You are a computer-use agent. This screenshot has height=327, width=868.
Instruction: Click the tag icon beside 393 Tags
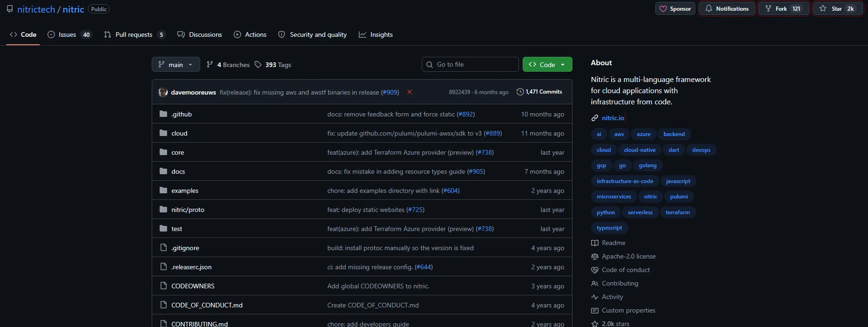click(x=258, y=65)
